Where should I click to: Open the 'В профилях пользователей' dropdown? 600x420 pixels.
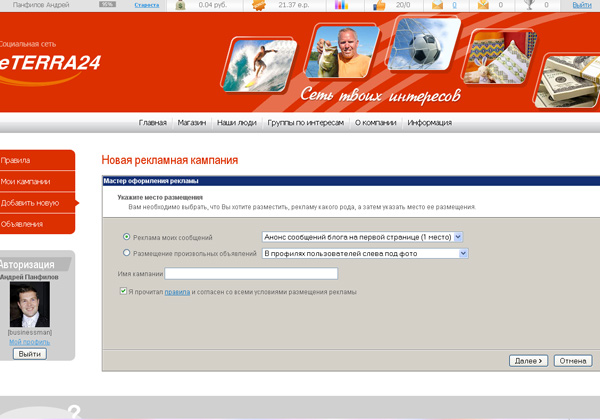(365, 253)
